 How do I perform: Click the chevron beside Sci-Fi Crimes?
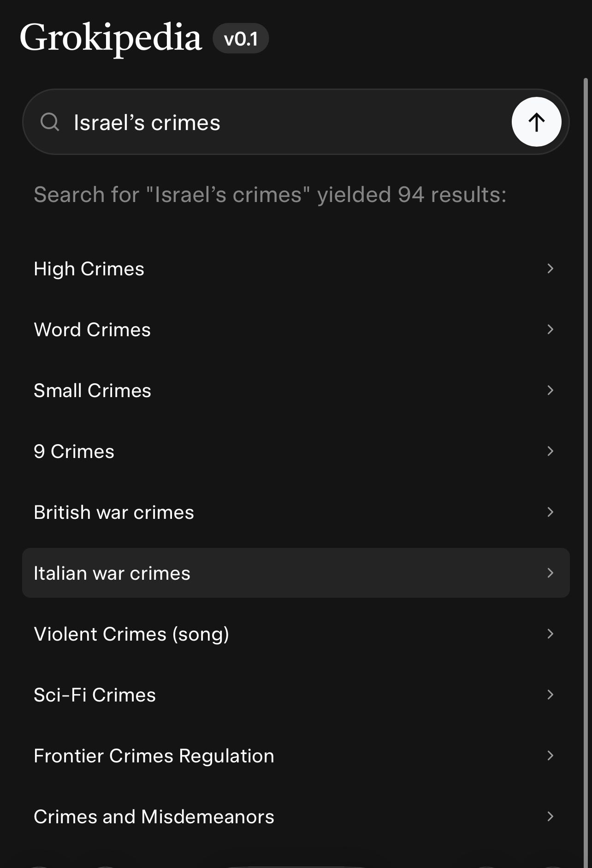[550, 695]
